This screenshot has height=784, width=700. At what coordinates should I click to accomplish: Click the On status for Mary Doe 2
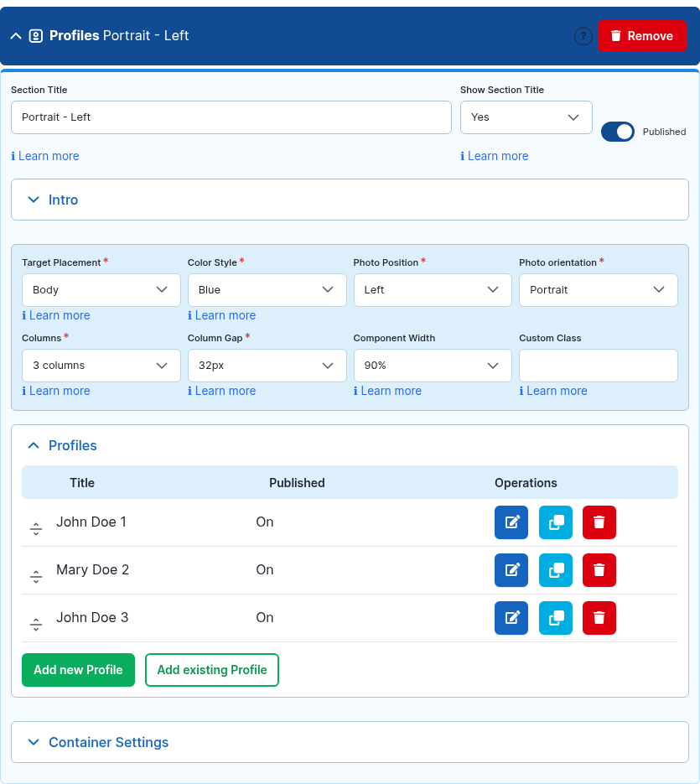pyautogui.click(x=265, y=570)
